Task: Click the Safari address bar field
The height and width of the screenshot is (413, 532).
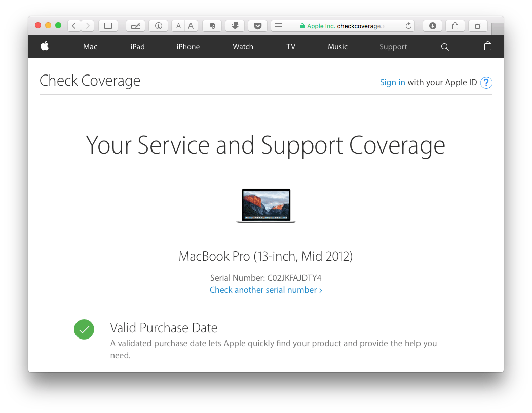Action: coord(343,26)
